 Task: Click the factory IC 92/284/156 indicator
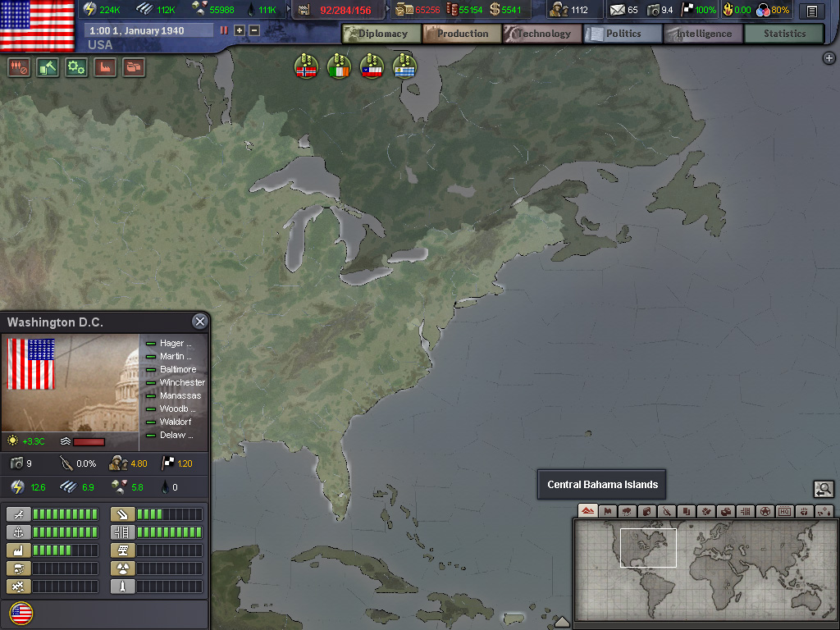tap(337, 10)
